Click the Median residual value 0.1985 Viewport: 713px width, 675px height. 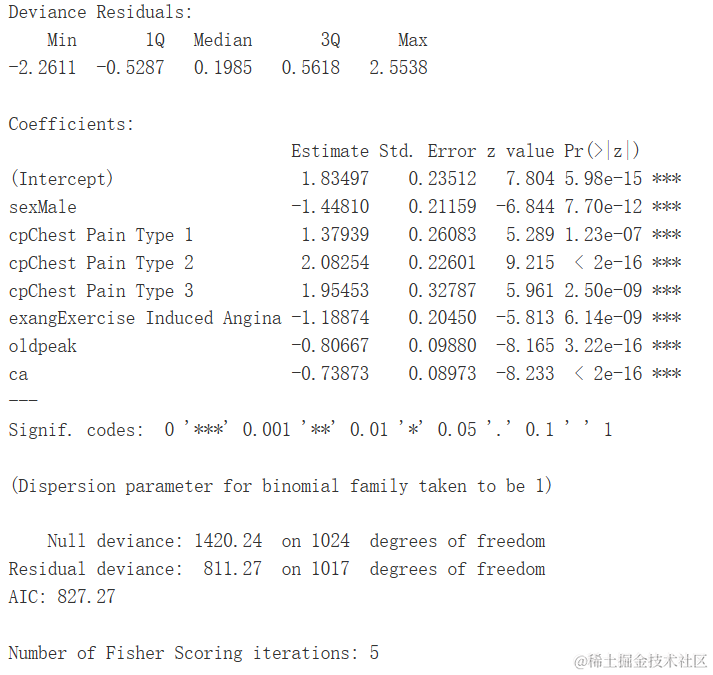(x=223, y=68)
